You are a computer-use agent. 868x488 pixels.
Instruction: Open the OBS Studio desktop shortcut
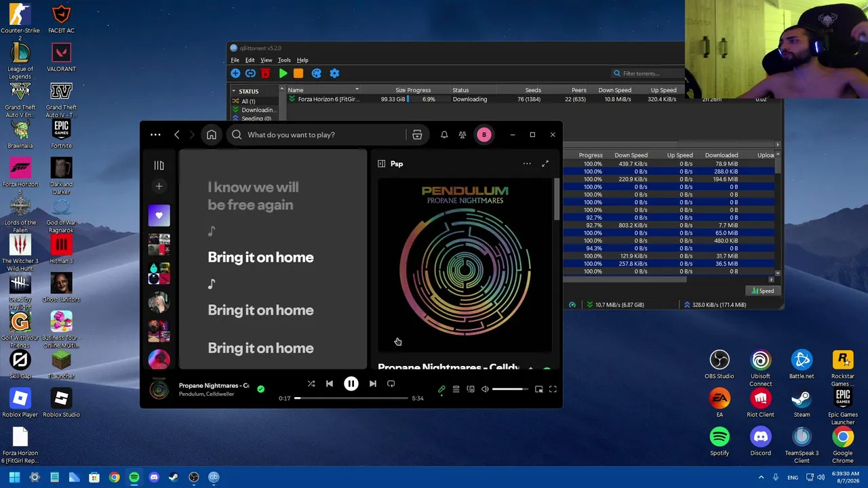click(x=719, y=365)
